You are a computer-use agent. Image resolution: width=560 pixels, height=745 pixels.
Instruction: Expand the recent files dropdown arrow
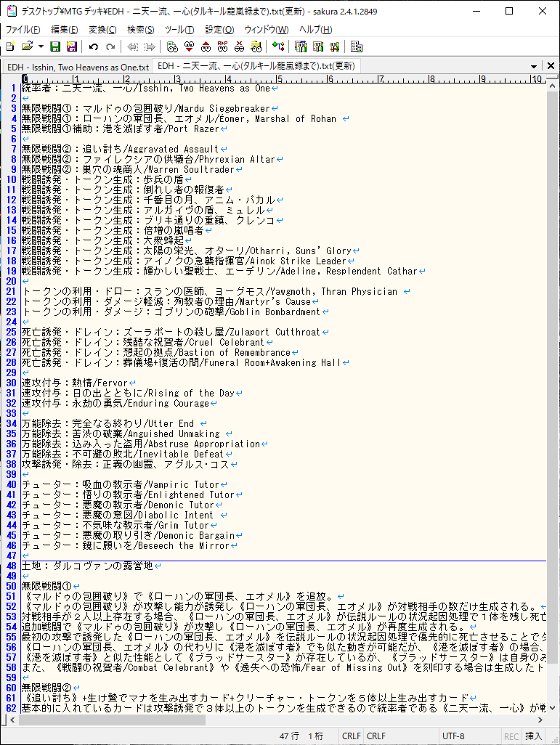(x=41, y=46)
